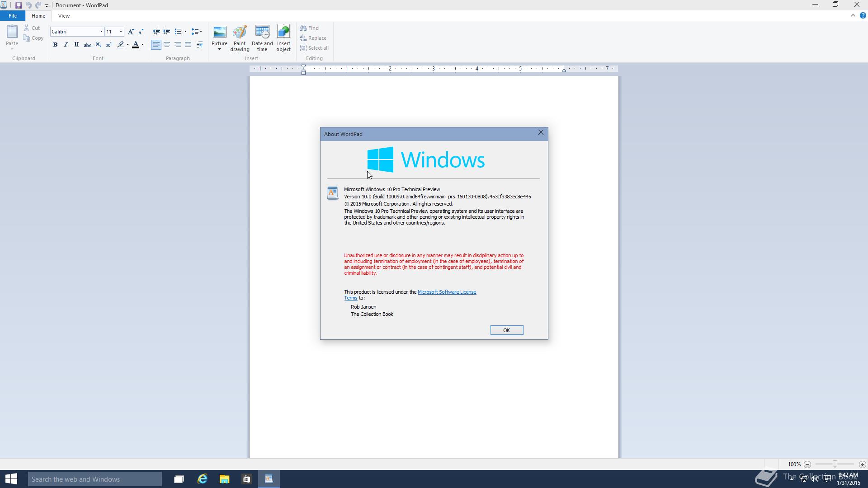Toggle Subscript formatting

98,45
